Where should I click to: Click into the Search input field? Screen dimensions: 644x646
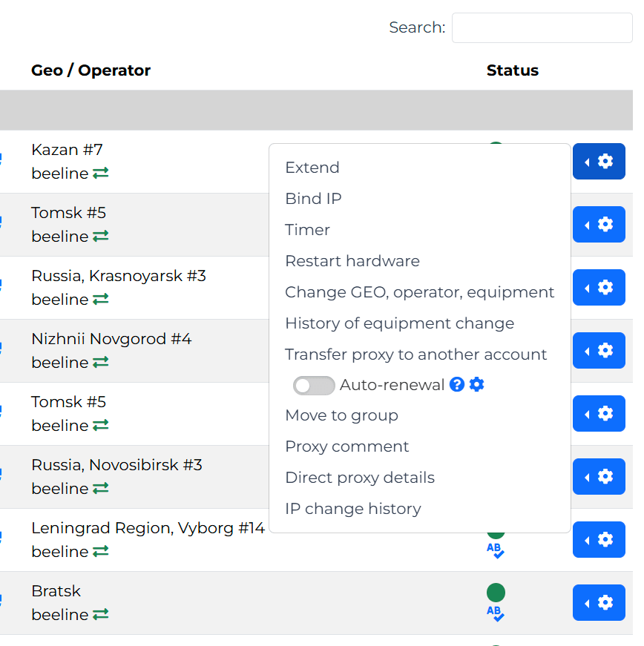(x=542, y=28)
